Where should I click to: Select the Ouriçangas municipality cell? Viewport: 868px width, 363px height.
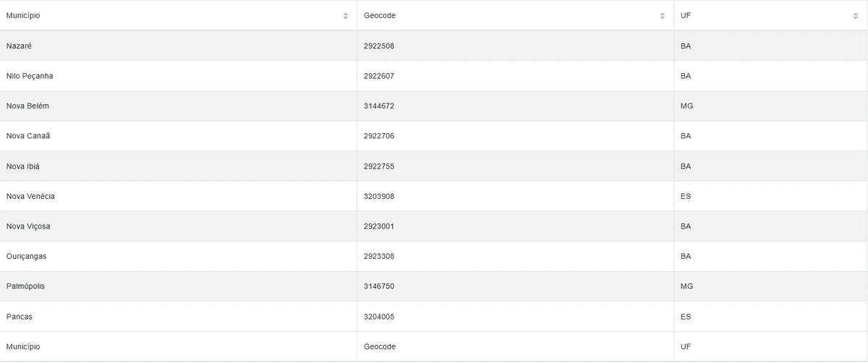click(26, 257)
